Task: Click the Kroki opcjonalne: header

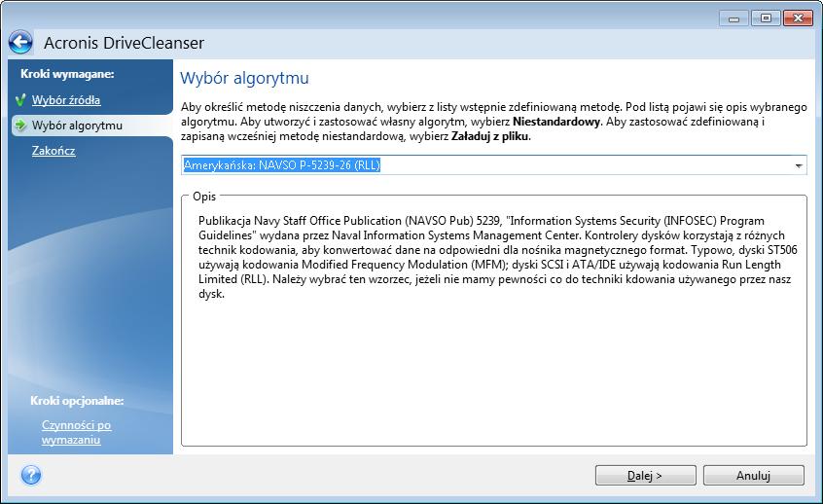Action: [77, 401]
